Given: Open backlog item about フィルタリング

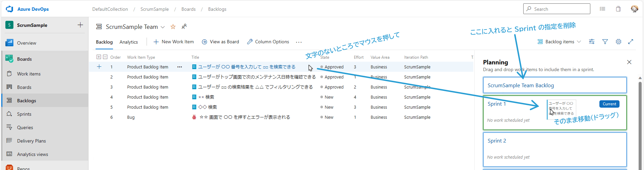Looking at the screenshot, I should (x=256, y=87).
